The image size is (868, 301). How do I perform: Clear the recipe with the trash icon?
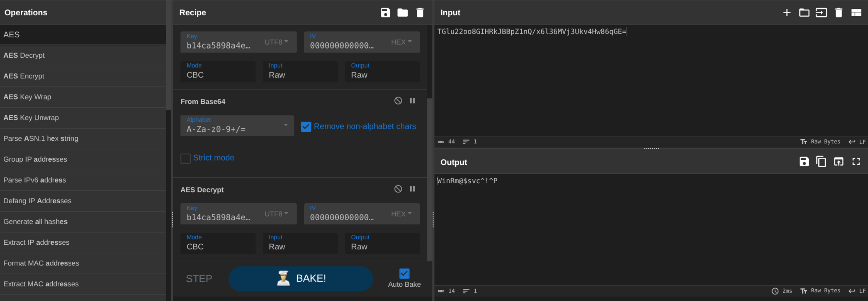tap(420, 13)
